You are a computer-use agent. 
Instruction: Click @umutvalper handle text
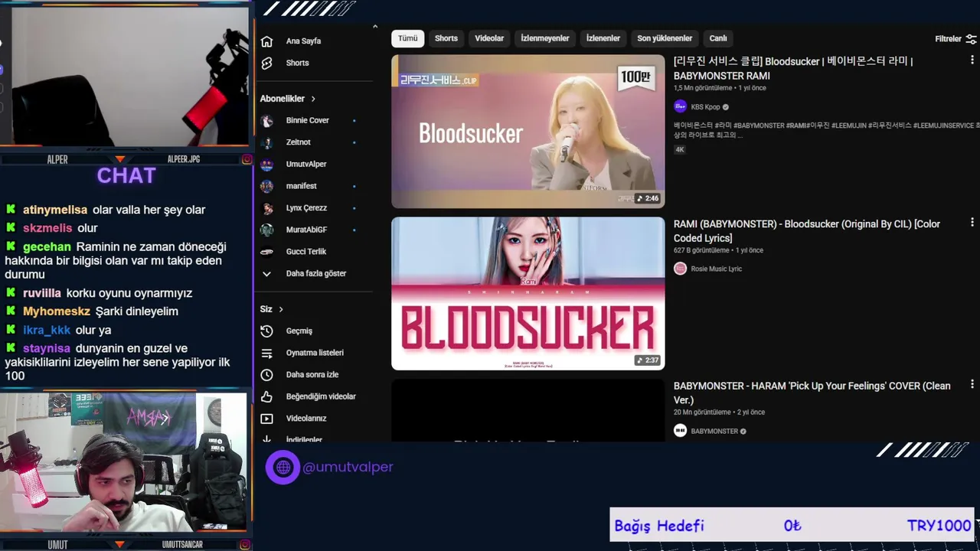tap(348, 467)
